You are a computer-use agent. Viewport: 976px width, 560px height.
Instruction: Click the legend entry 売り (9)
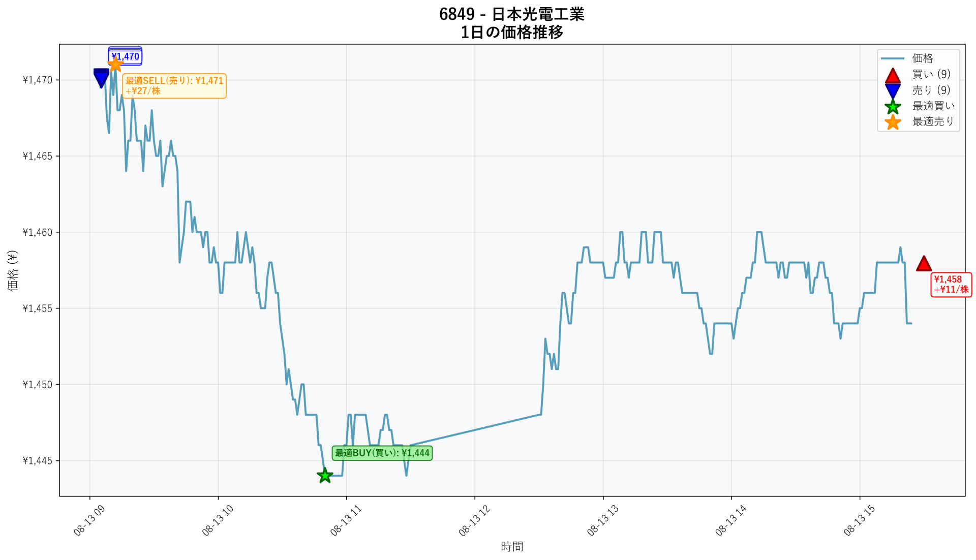tap(931, 90)
